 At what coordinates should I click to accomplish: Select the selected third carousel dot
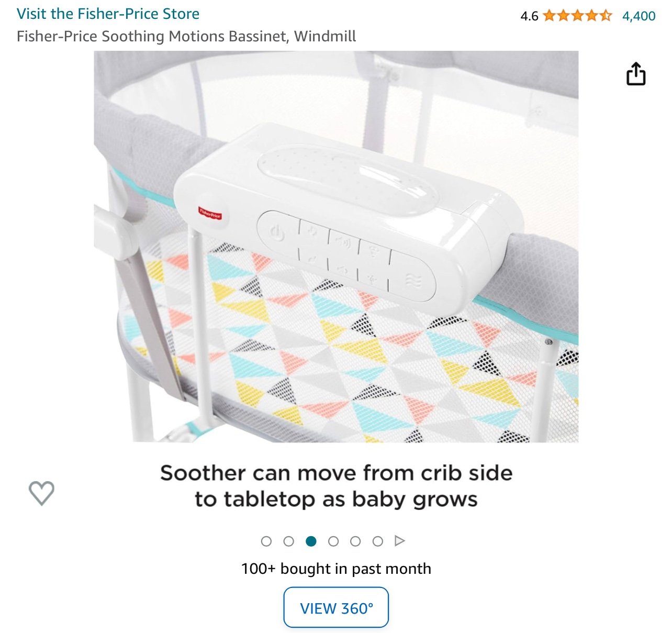point(311,541)
